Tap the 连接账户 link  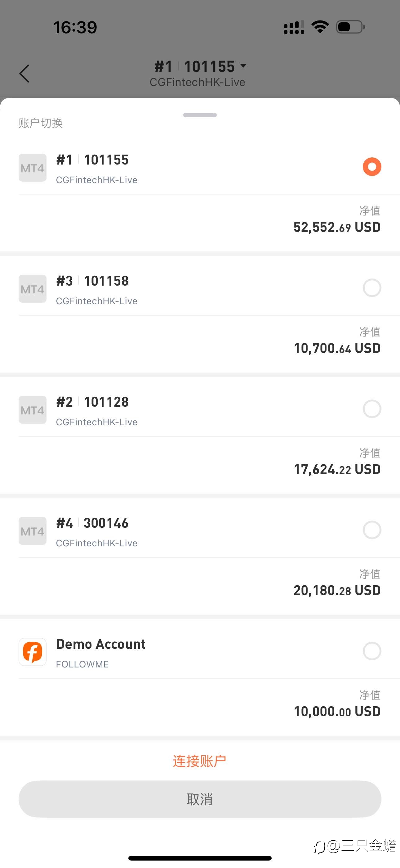point(200,761)
